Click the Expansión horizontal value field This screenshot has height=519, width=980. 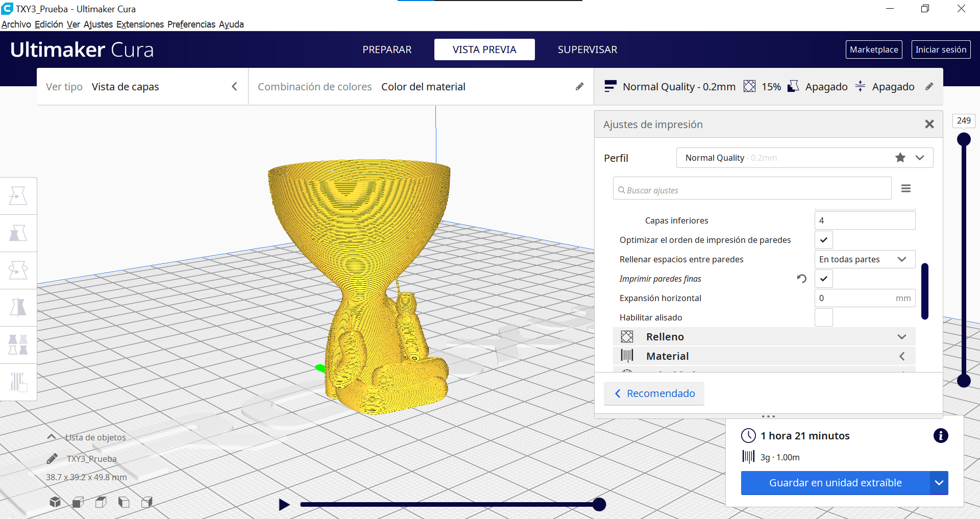pyautogui.click(x=865, y=298)
